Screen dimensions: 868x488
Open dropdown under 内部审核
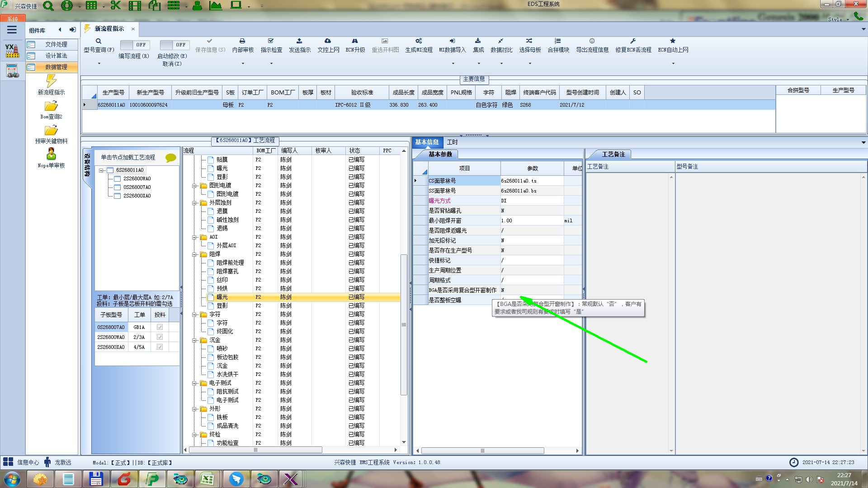click(243, 64)
